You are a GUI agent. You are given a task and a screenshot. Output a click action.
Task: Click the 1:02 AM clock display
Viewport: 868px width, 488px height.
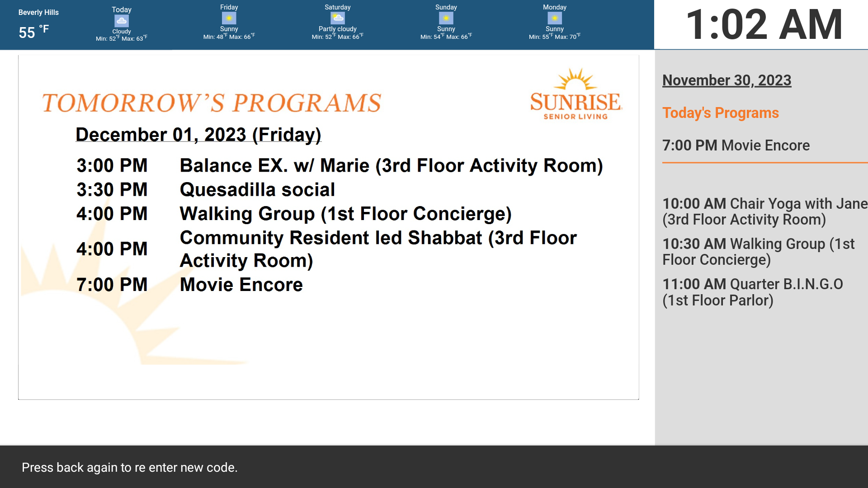(x=764, y=25)
